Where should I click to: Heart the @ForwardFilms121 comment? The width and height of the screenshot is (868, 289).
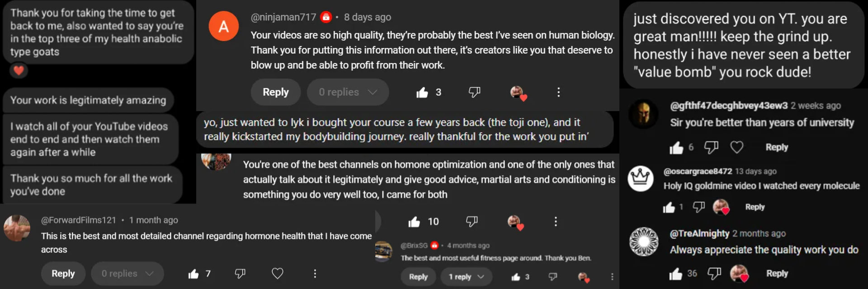click(x=277, y=273)
